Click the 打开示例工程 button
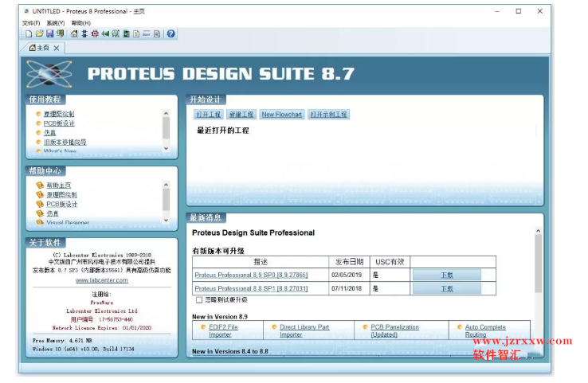 coord(328,115)
